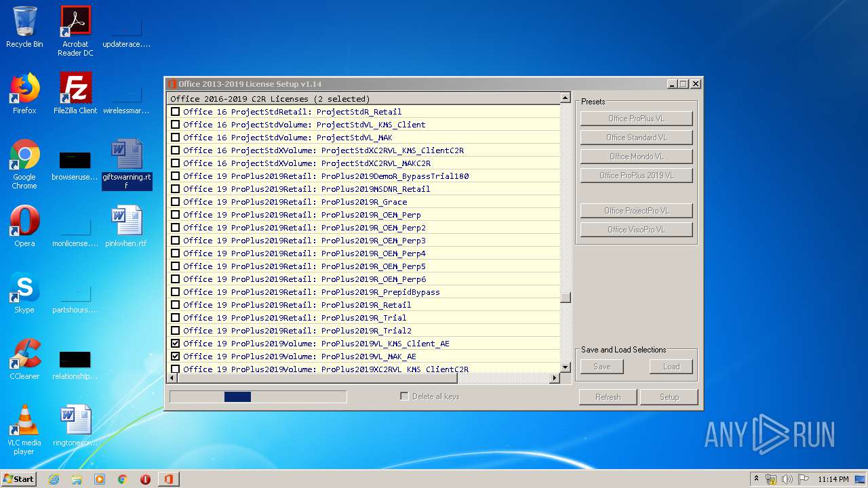This screenshot has height=488, width=868.
Task: Click the setup progress bar
Action: coord(258,396)
